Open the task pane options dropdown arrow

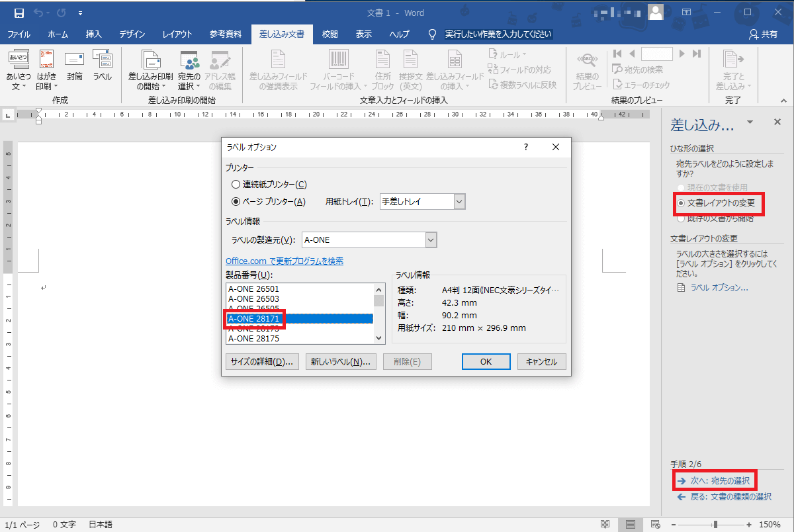750,123
